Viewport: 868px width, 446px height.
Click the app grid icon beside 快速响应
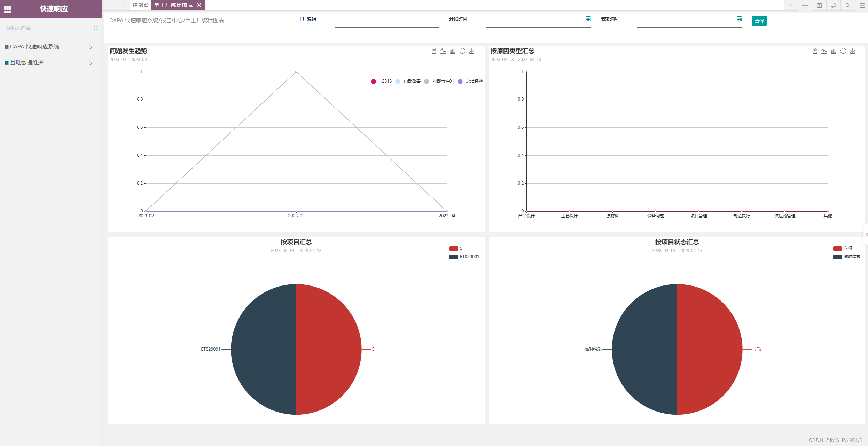point(8,9)
